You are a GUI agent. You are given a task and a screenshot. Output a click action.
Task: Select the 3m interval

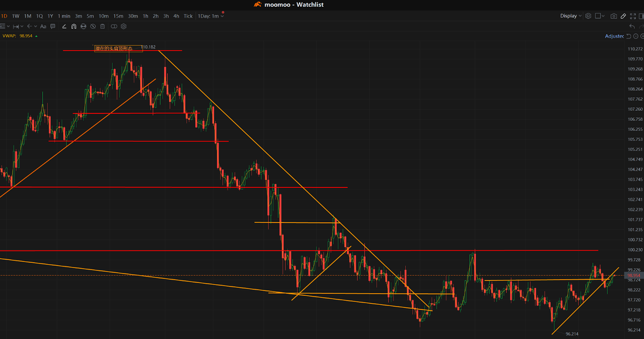pyautogui.click(x=78, y=16)
